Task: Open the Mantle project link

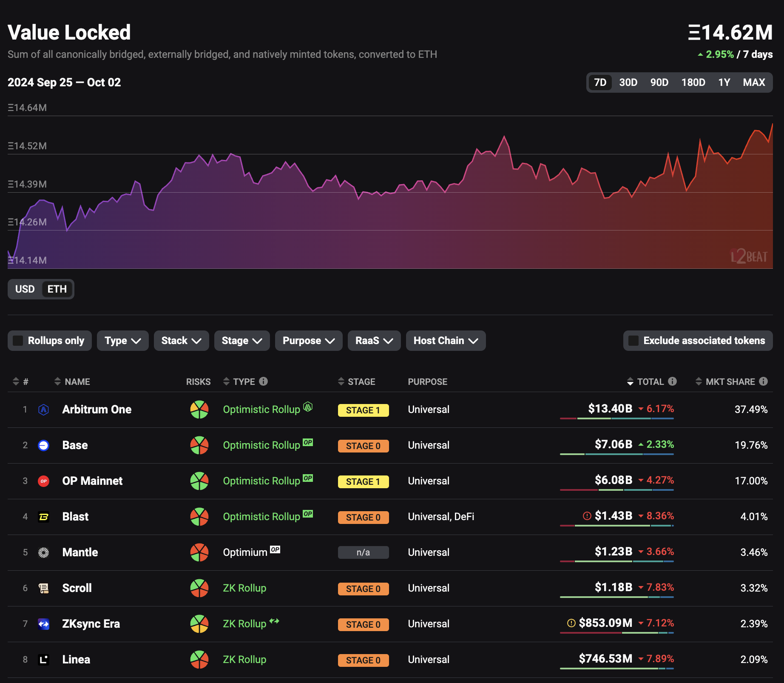Action: pos(80,552)
